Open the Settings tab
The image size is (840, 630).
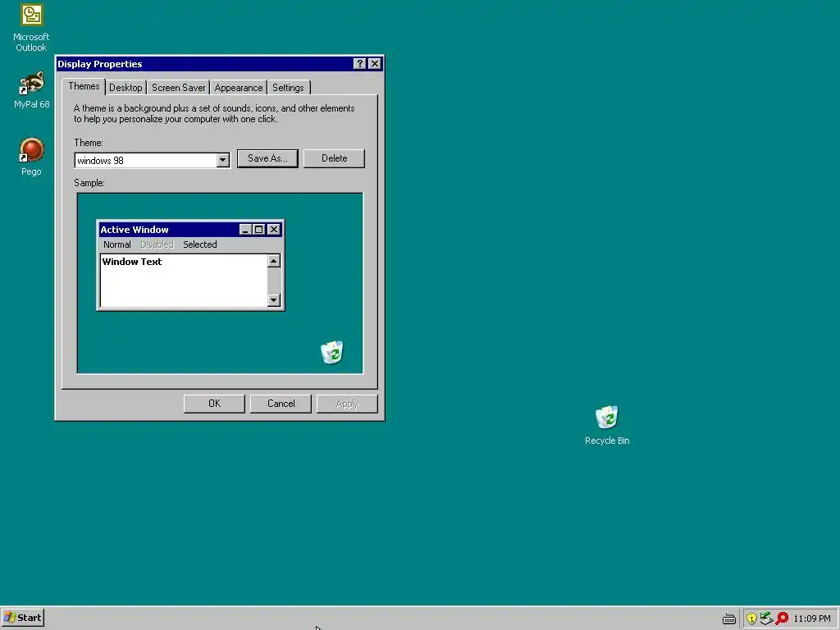click(x=288, y=88)
